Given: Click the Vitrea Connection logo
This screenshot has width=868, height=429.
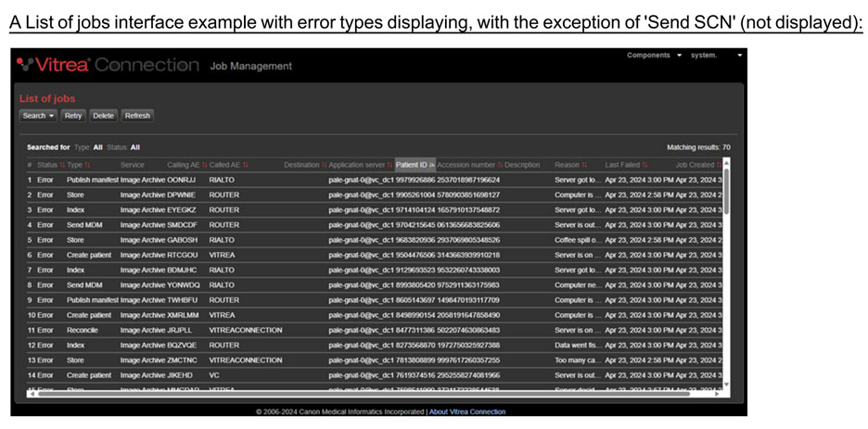Looking at the screenshot, I should (108, 65).
